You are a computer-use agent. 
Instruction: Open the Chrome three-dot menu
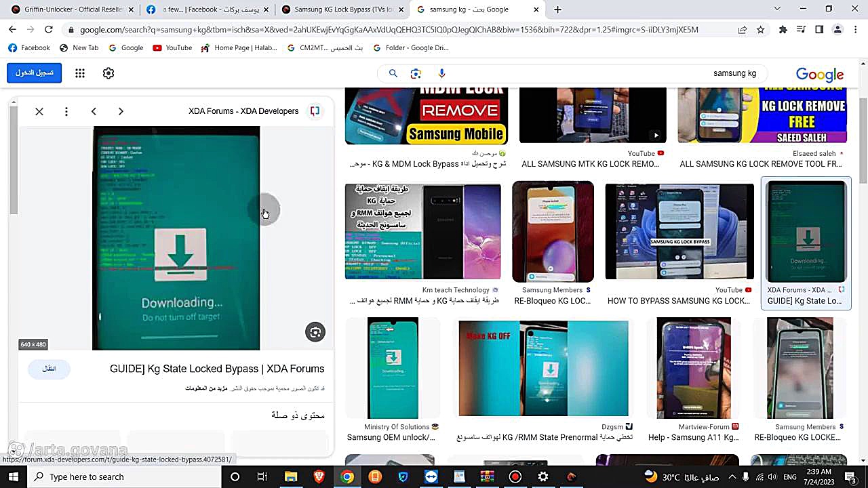855,30
